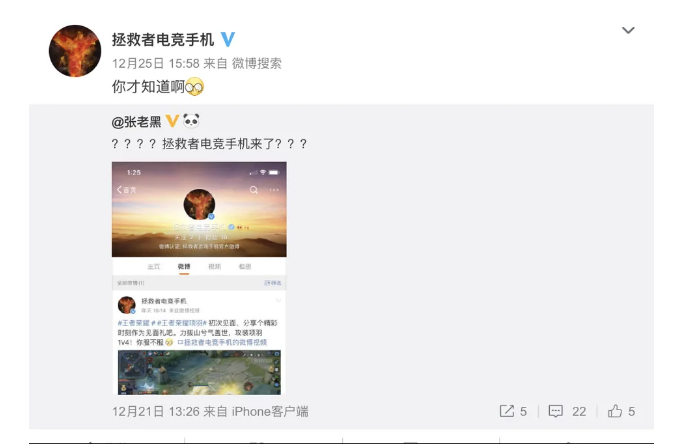
Task: Open the 拯救者电竞手机 account name link
Action: tap(163, 40)
